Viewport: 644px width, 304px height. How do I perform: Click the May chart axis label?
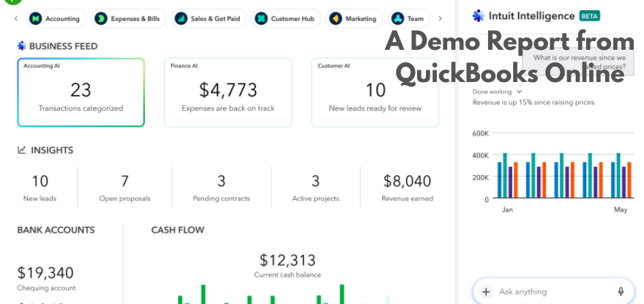pyautogui.click(x=621, y=210)
